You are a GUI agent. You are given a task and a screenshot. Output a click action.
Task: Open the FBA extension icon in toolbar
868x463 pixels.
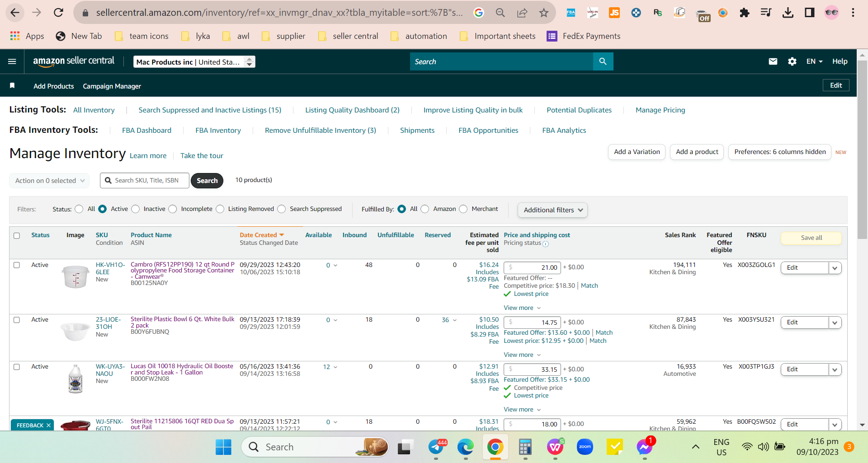571,13
